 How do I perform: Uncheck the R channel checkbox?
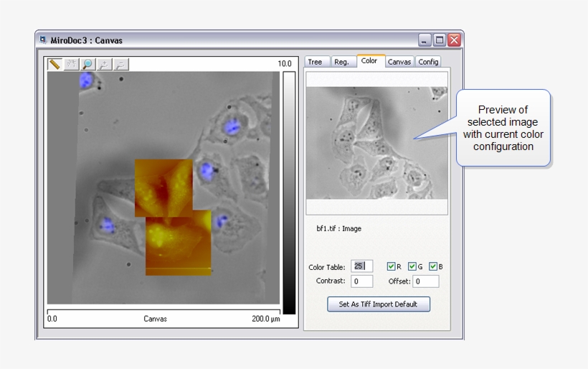click(x=391, y=266)
